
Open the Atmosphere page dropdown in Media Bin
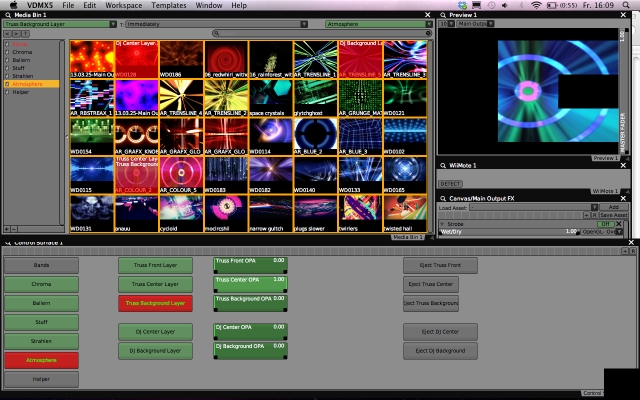pyautogui.click(x=379, y=24)
